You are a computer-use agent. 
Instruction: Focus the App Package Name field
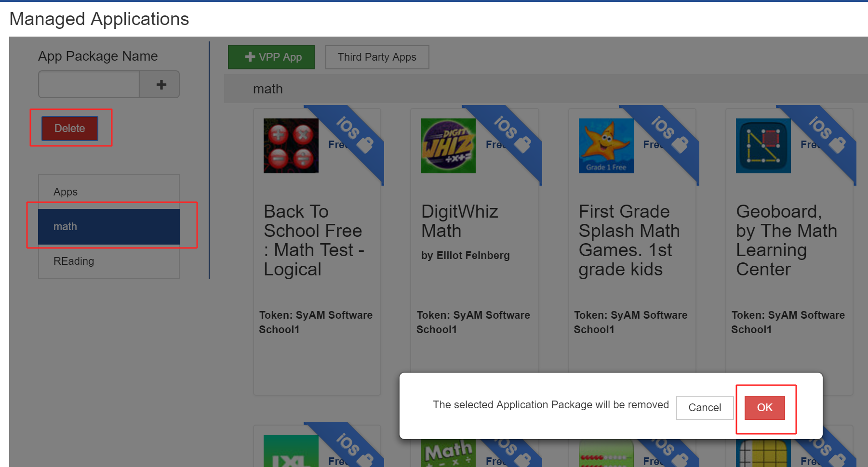click(x=89, y=85)
